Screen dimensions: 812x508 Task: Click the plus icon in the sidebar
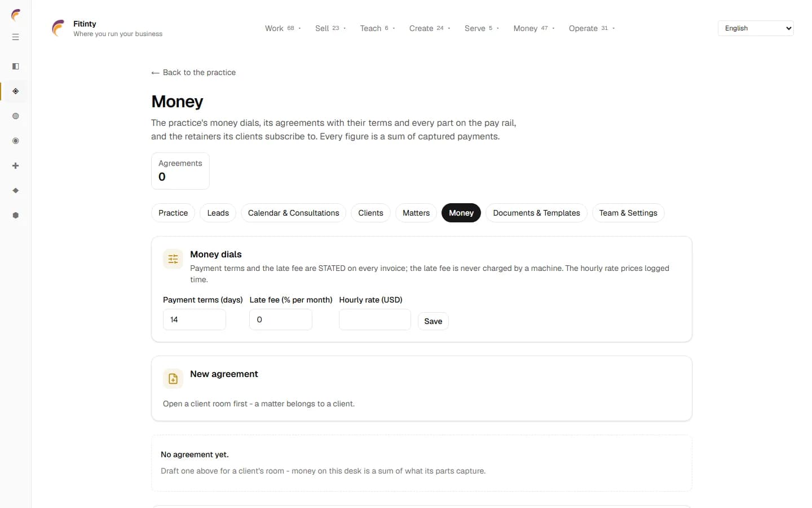point(16,166)
